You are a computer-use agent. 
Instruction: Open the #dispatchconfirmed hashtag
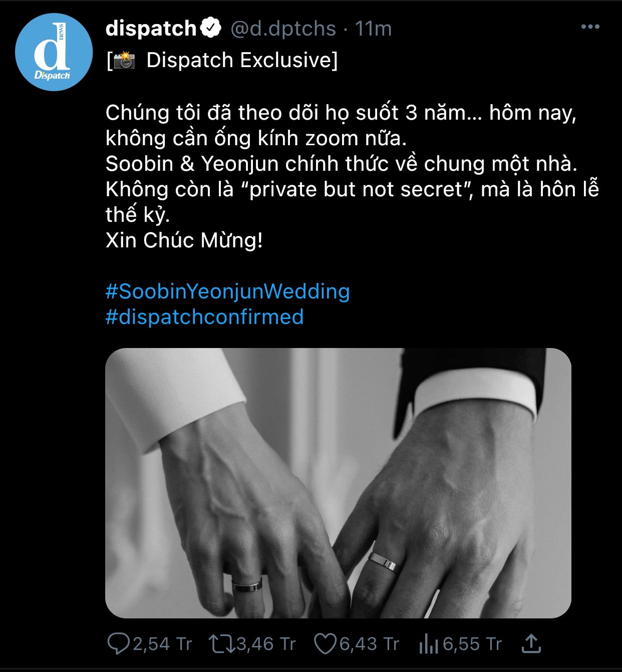(204, 317)
